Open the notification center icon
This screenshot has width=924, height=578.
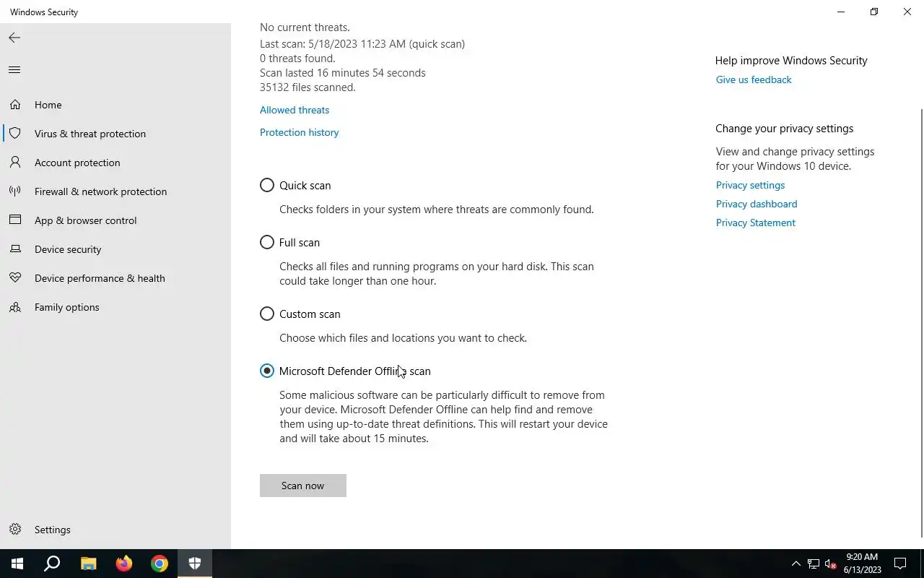tap(900, 564)
